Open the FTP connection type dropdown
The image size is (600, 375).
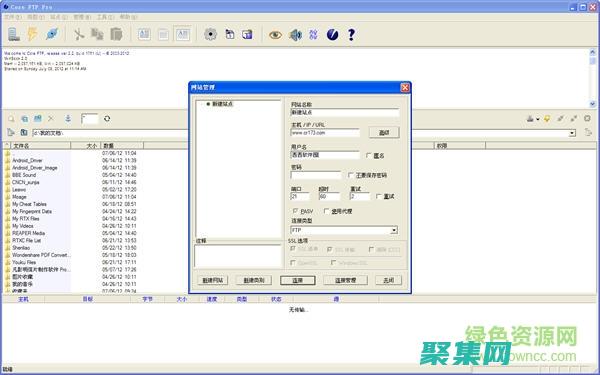pos(394,230)
